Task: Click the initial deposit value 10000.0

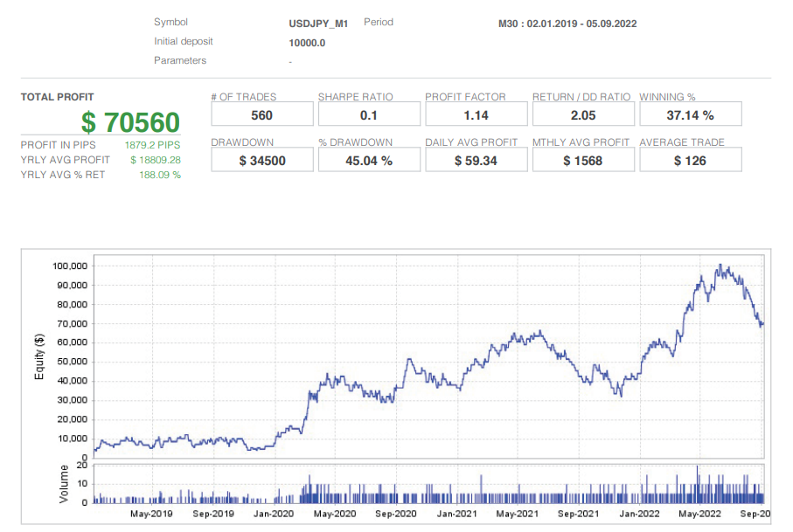Action: 307,43
